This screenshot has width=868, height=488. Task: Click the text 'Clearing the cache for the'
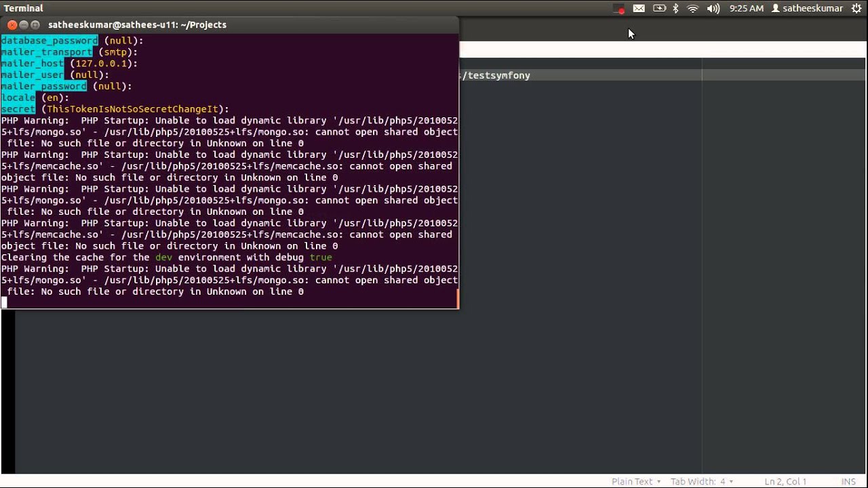(75, 258)
